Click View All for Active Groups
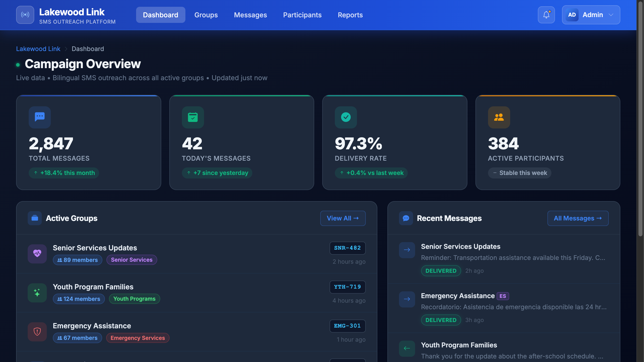This screenshot has height=362, width=644. 343,218
